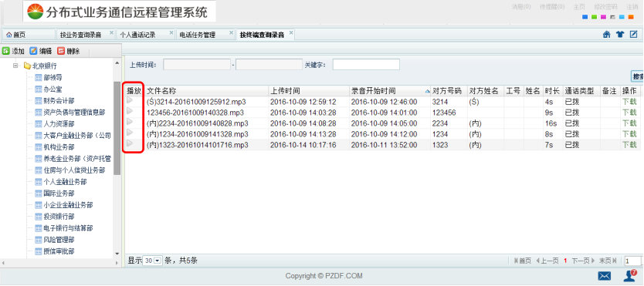Open the T-shirt skin icon

620,35
